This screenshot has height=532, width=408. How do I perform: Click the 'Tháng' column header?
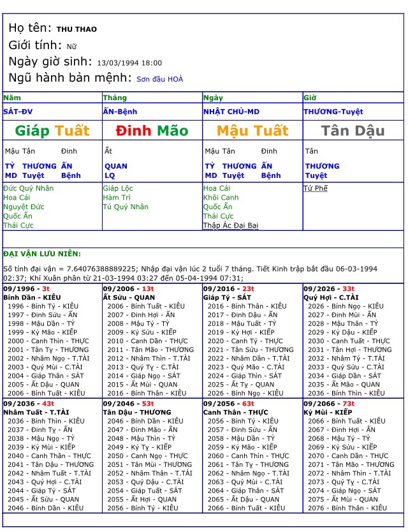point(115,98)
